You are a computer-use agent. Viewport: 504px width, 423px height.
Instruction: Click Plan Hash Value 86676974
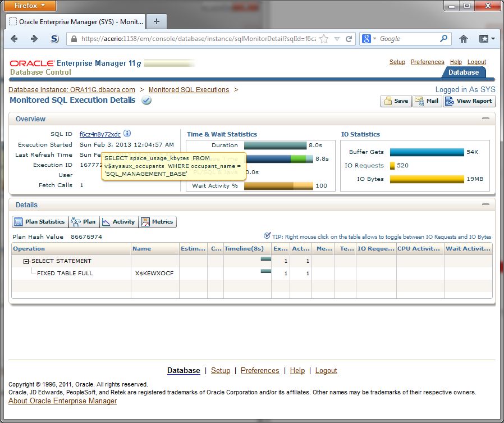pos(57,236)
